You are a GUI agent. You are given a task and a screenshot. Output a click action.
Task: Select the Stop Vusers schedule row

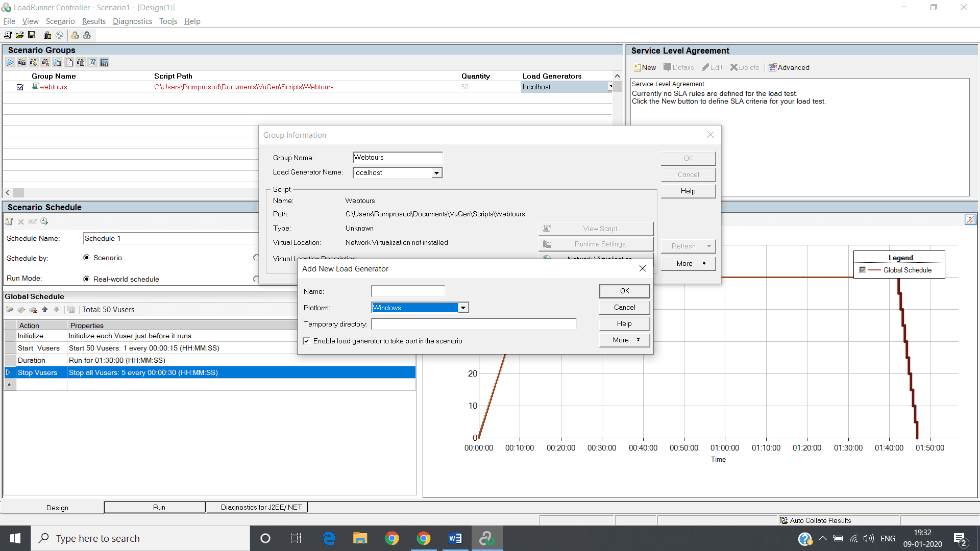click(x=210, y=372)
